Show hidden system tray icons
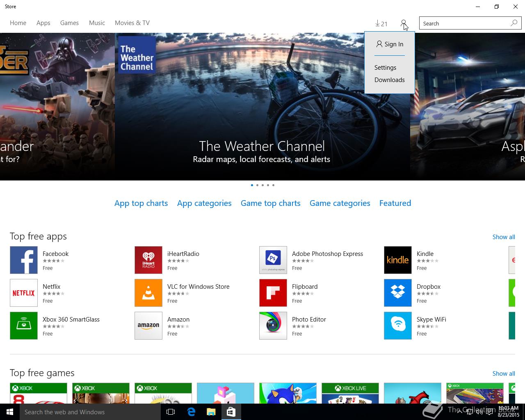Viewport: 525px width, 420px height. click(459, 412)
